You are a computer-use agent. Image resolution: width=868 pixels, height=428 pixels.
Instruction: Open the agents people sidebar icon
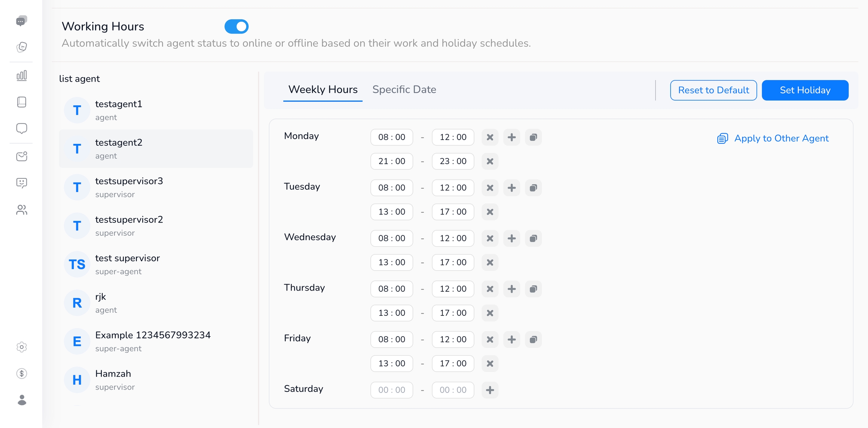coord(21,210)
